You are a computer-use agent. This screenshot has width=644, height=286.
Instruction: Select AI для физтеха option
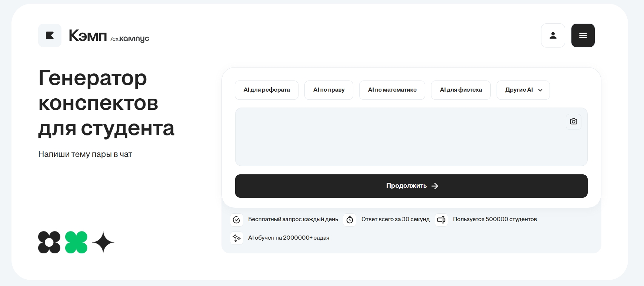tap(461, 90)
